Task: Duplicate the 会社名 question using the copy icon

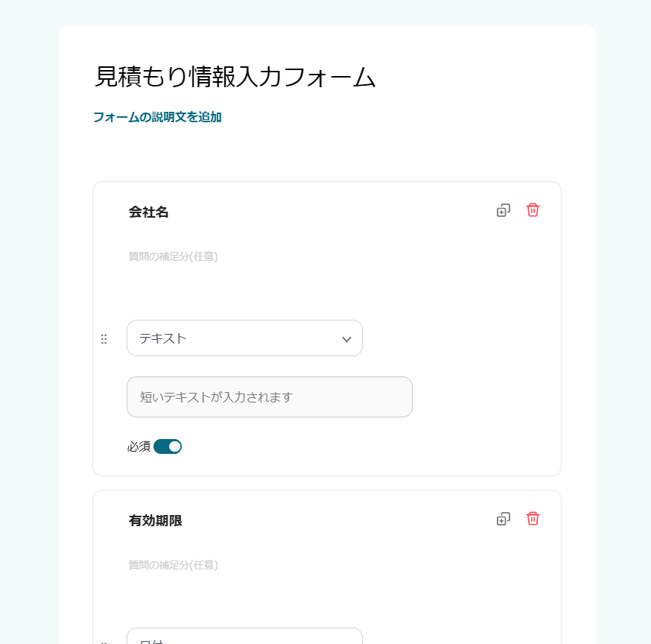Action: [503, 209]
